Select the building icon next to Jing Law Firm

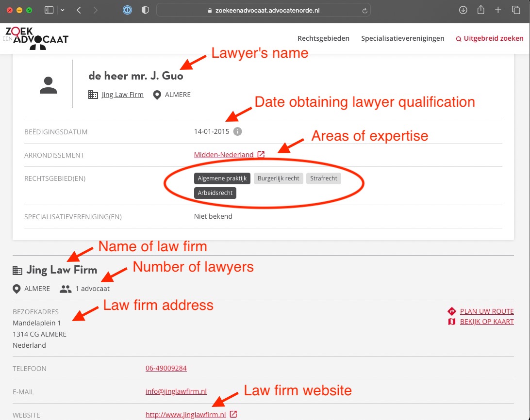[17, 270]
